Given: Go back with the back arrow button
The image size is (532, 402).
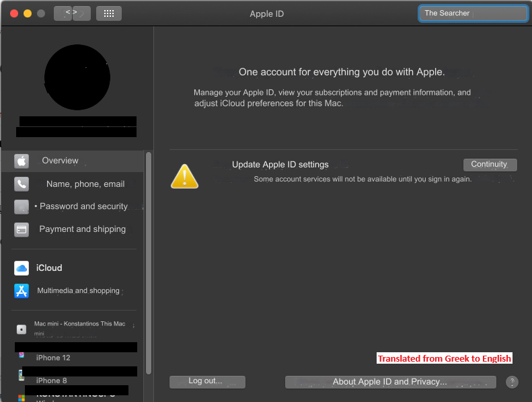Looking at the screenshot, I should point(63,13).
